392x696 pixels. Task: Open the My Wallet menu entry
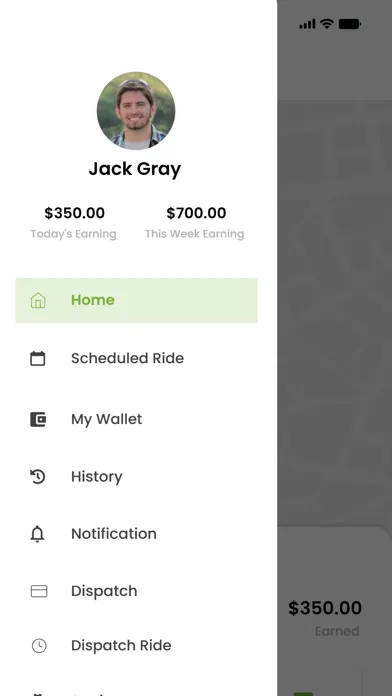click(107, 419)
